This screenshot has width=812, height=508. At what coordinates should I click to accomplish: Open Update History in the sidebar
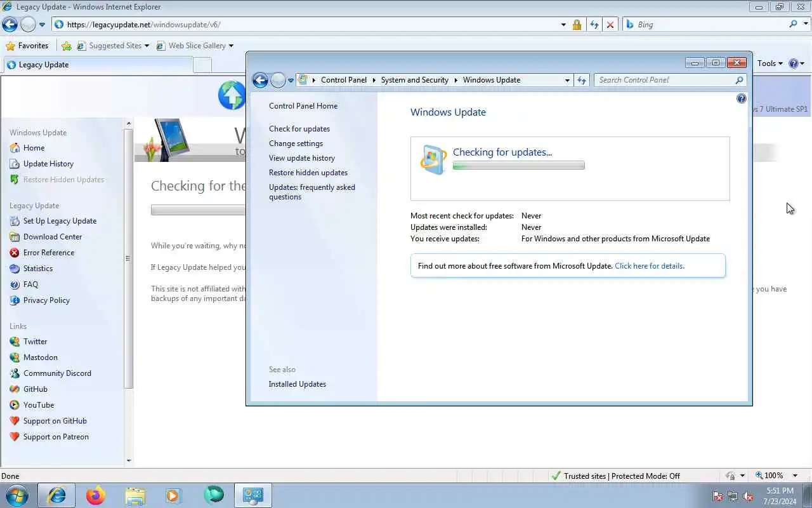[x=48, y=164]
